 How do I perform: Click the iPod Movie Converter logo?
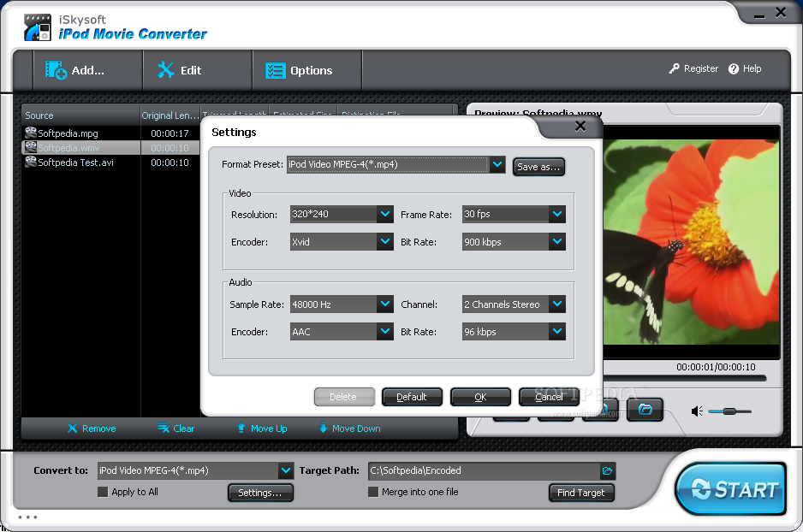(38, 27)
